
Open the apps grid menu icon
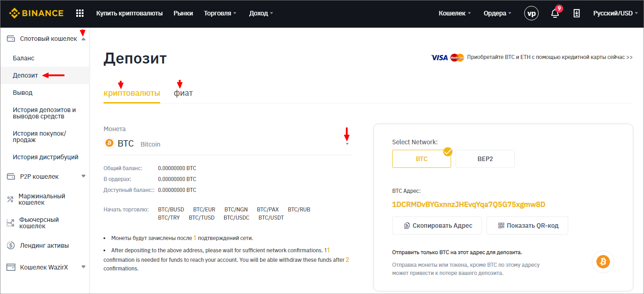click(x=80, y=13)
